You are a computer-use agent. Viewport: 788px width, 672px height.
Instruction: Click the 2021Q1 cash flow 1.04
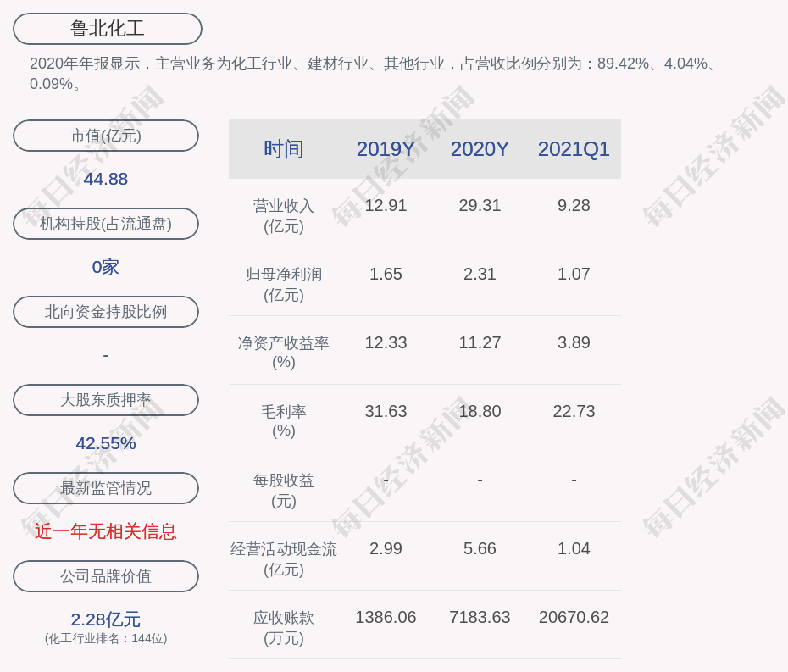[x=574, y=548]
